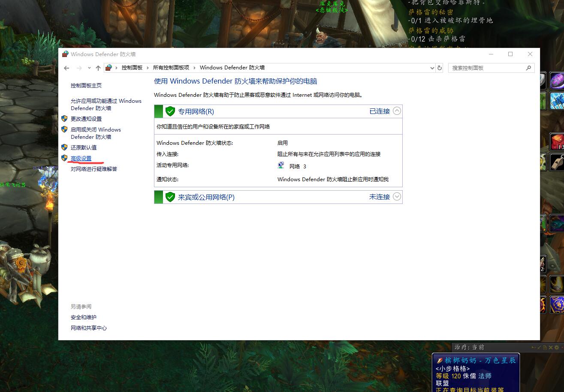Click the shield icon beside 还原默认值
This screenshot has width=564, height=392.
[x=64, y=147]
